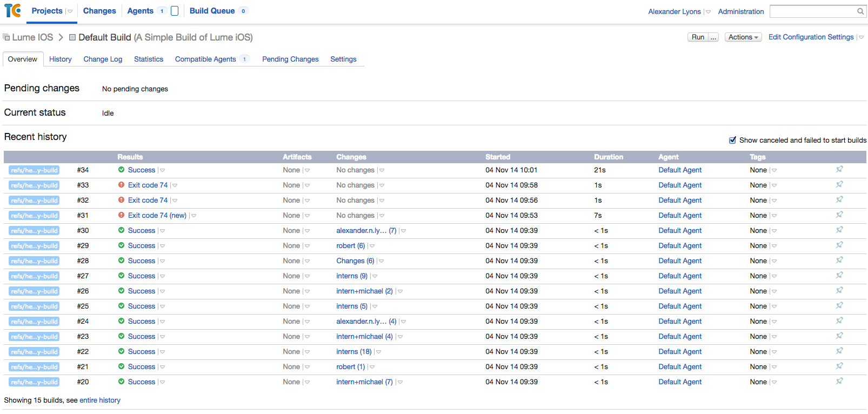The image size is (868, 414).
Task: Click the green success icon for build #30
Action: tap(122, 230)
